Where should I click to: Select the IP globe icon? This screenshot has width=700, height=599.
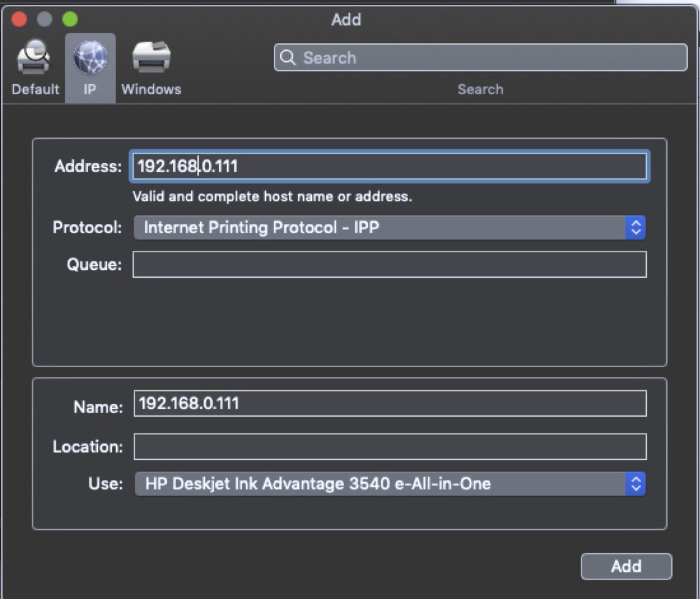point(90,57)
